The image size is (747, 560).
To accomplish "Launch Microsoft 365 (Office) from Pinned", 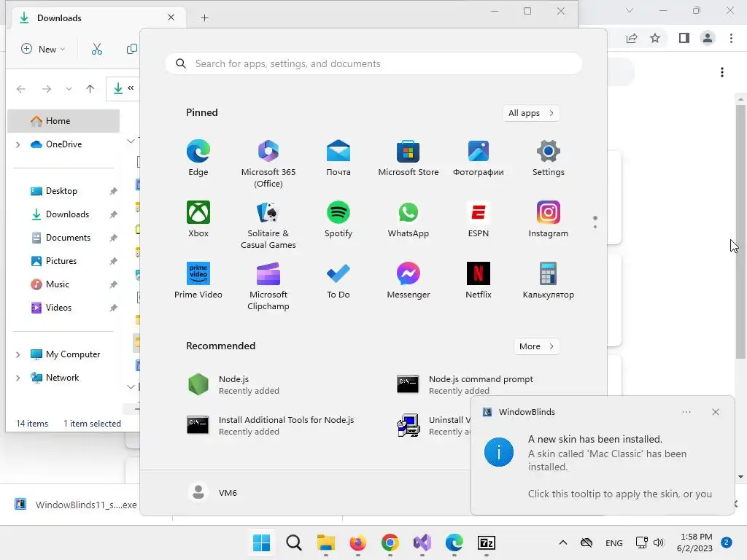I will pos(268,164).
